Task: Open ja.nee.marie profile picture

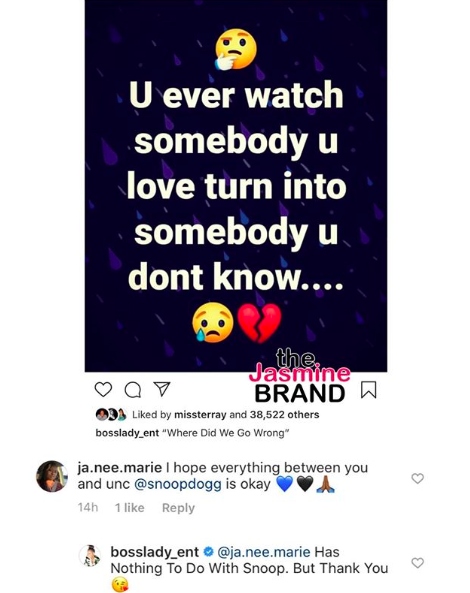Action: point(52,476)
